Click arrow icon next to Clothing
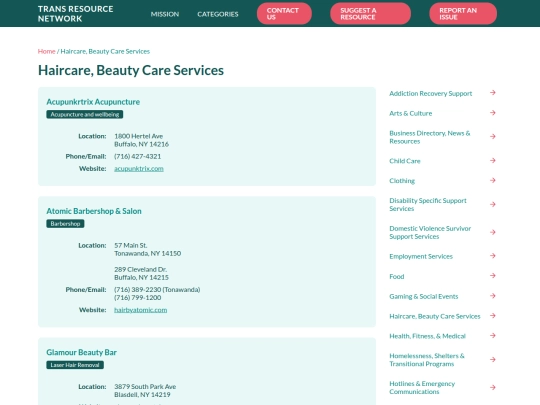Image resolution: width=540 pixels, height=405 pixels. [x=493, y=180]
